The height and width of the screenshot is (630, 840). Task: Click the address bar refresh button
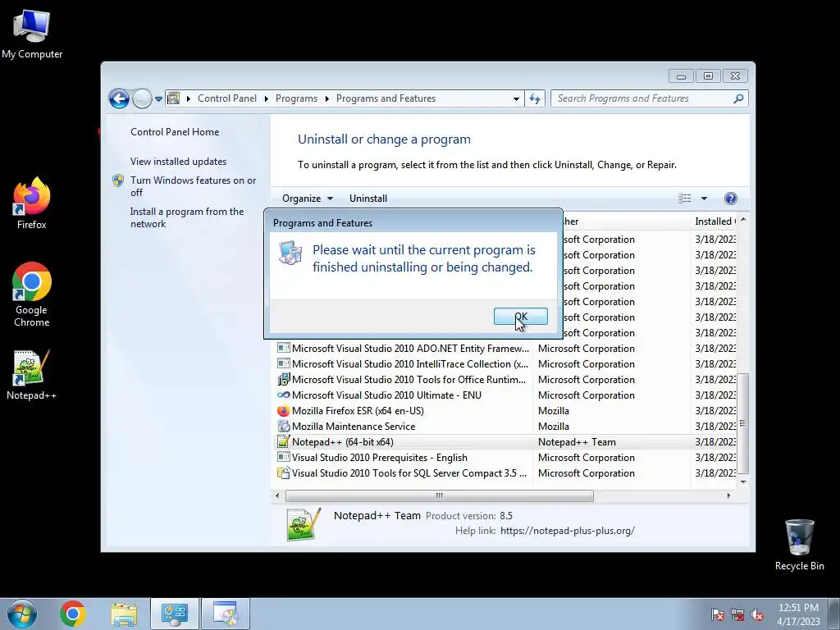coord(535,98)
